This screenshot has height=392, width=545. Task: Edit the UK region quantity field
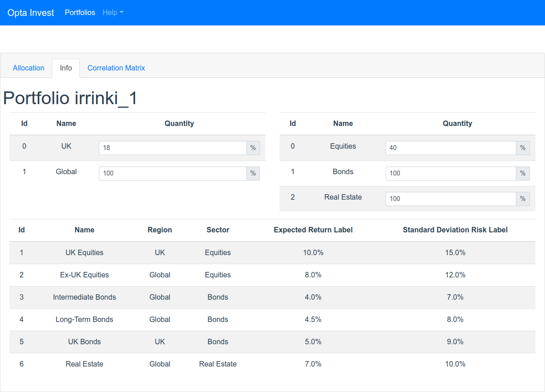tap(173, 148)
